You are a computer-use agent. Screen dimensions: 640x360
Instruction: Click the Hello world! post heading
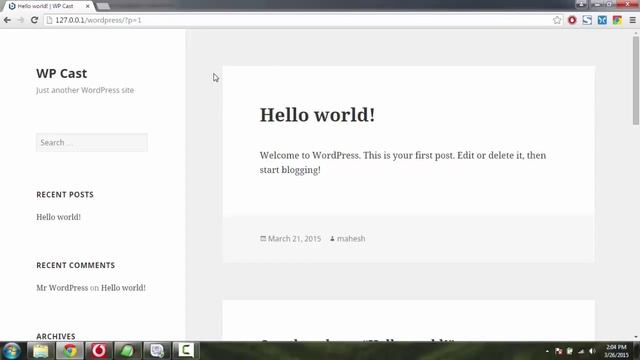click(317, 115)
